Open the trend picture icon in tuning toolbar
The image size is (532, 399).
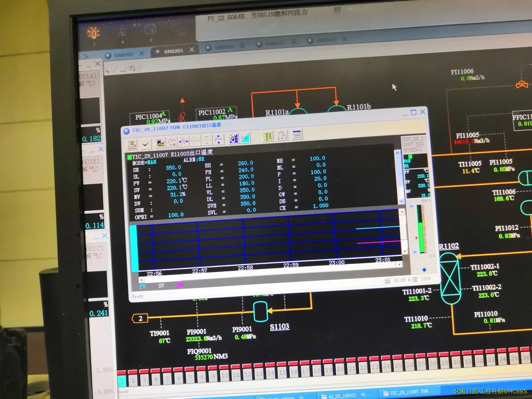click(160, 143)
